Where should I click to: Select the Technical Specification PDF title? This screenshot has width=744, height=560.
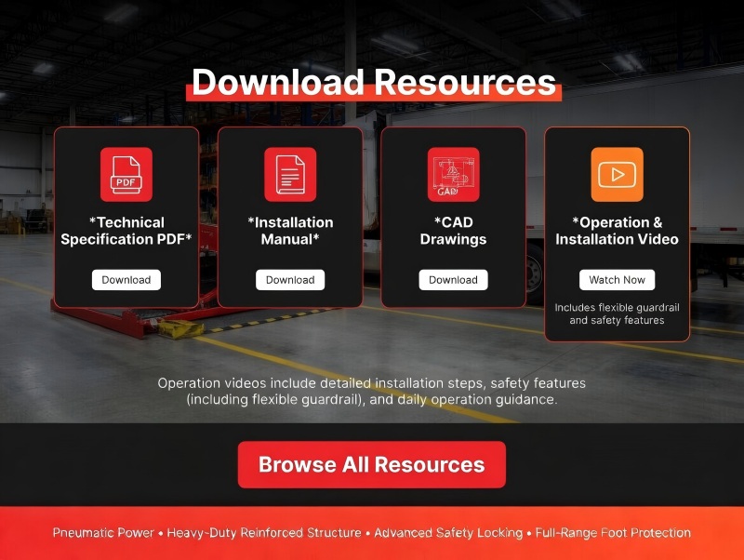click(126, 231)
